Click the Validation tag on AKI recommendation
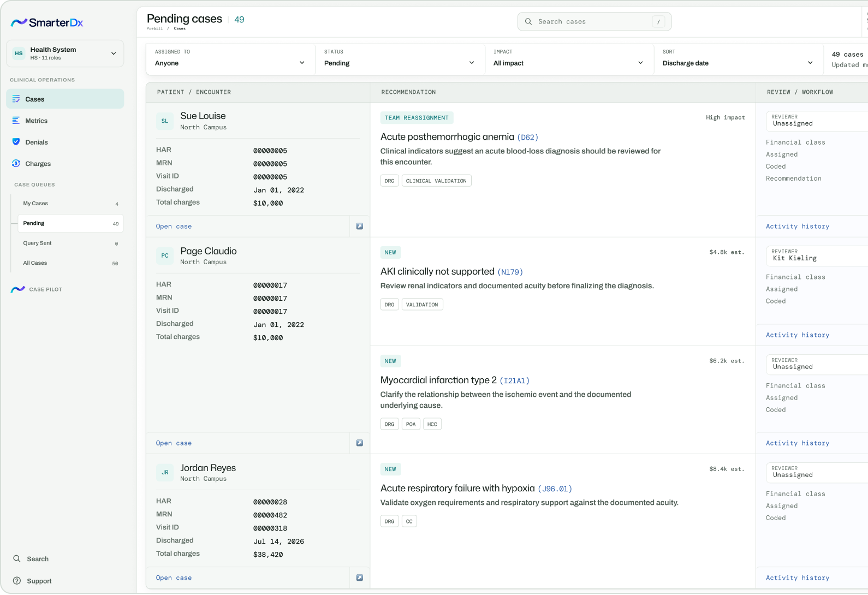Viewport: 868px width, 595px height. 422,305
